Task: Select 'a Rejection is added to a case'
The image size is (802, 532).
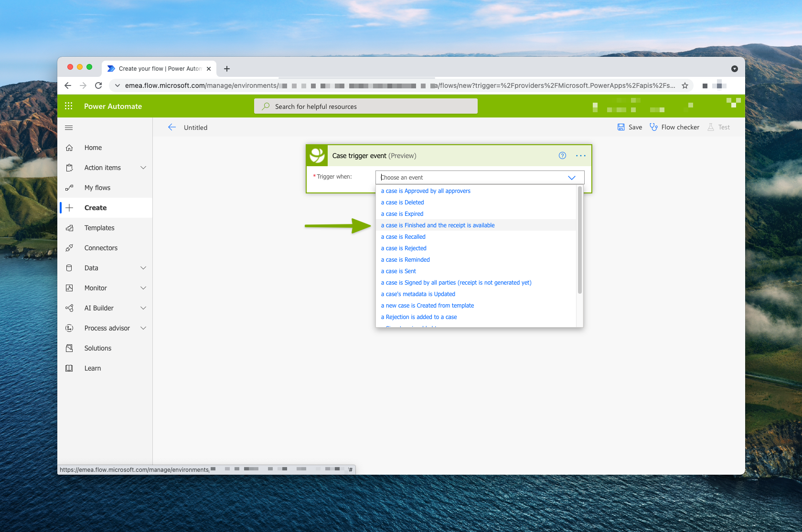Action: (476, 317)
